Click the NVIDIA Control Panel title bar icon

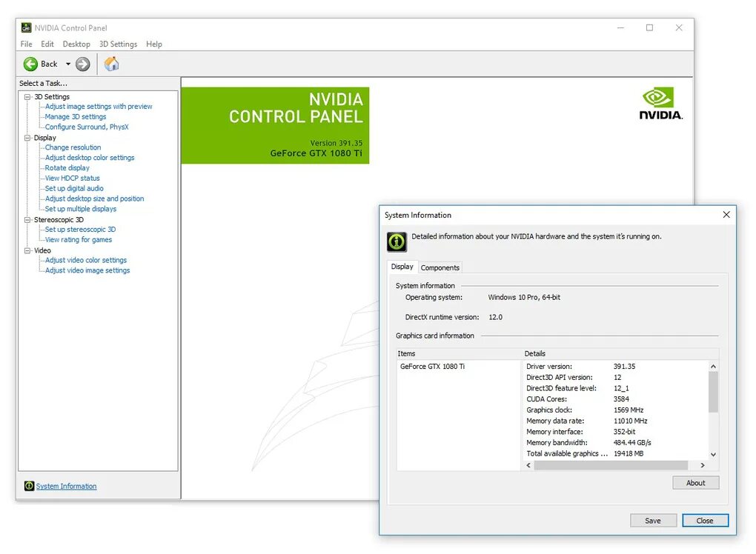coord(27,27)
